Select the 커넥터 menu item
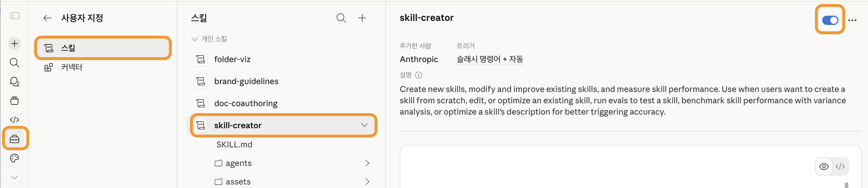Screen dimensions: 868x188 [x=72, y=68]
